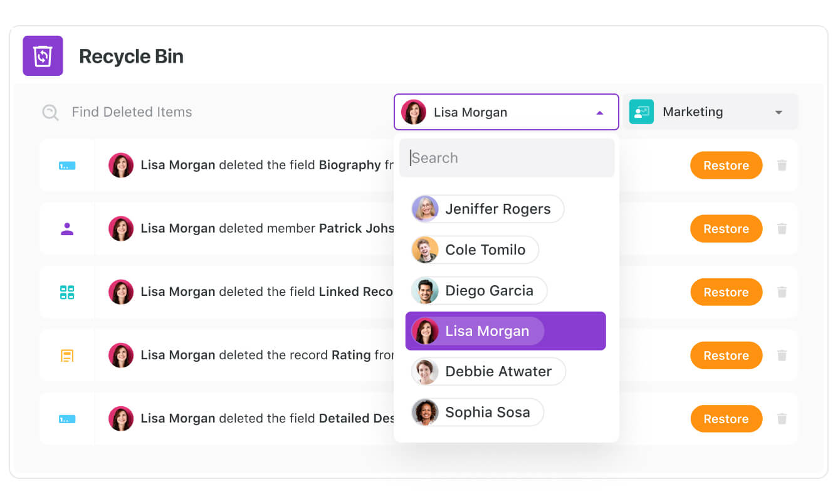Select highlighted Lisa Morgan list option
This screenshot has width=840, height=504.
(506, 331)
